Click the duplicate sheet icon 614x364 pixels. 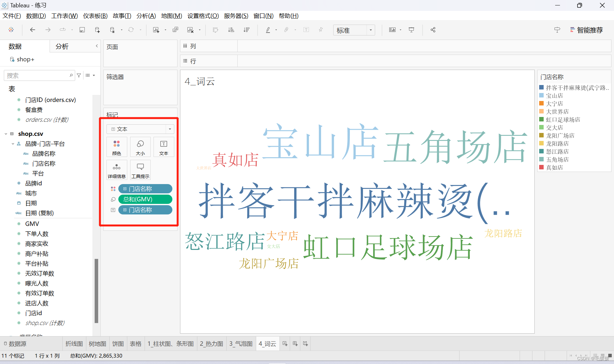point(175,30)
